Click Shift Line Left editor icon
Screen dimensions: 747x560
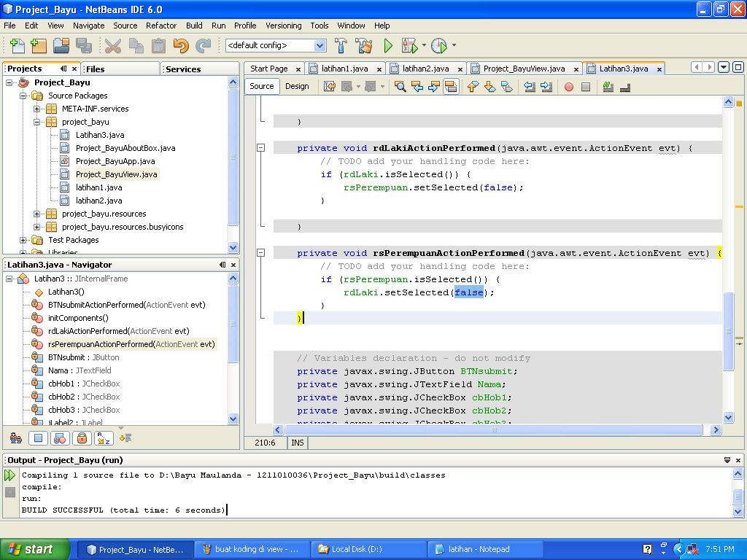pyautogui.click(x=530, y=87)
